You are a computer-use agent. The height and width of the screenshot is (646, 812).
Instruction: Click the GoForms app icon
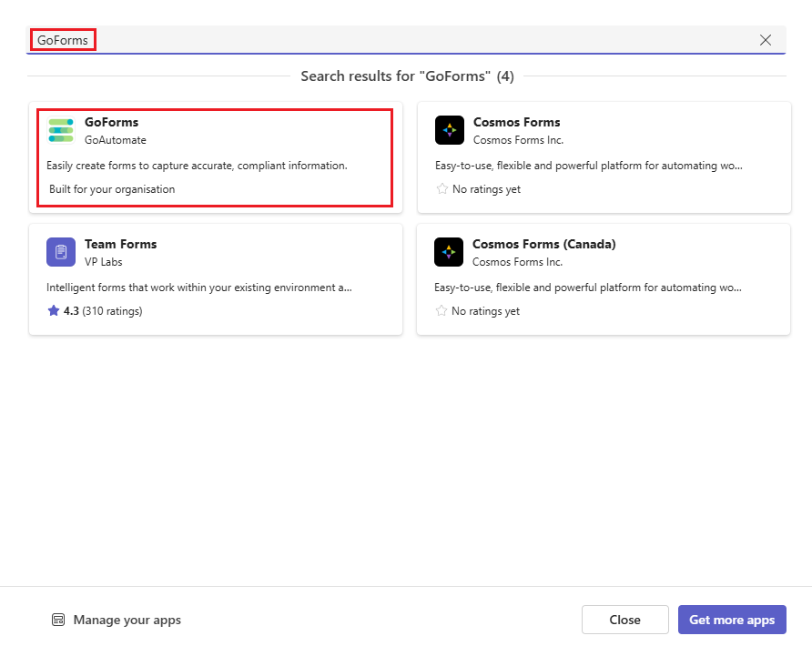[x=61, y=130]
